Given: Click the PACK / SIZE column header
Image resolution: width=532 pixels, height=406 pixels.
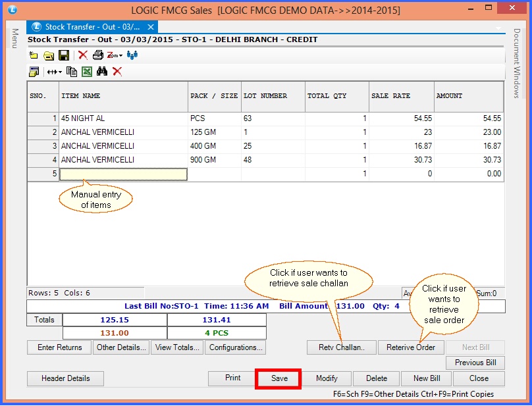Looking at the screenshot, I should click(x=215, y=96).
